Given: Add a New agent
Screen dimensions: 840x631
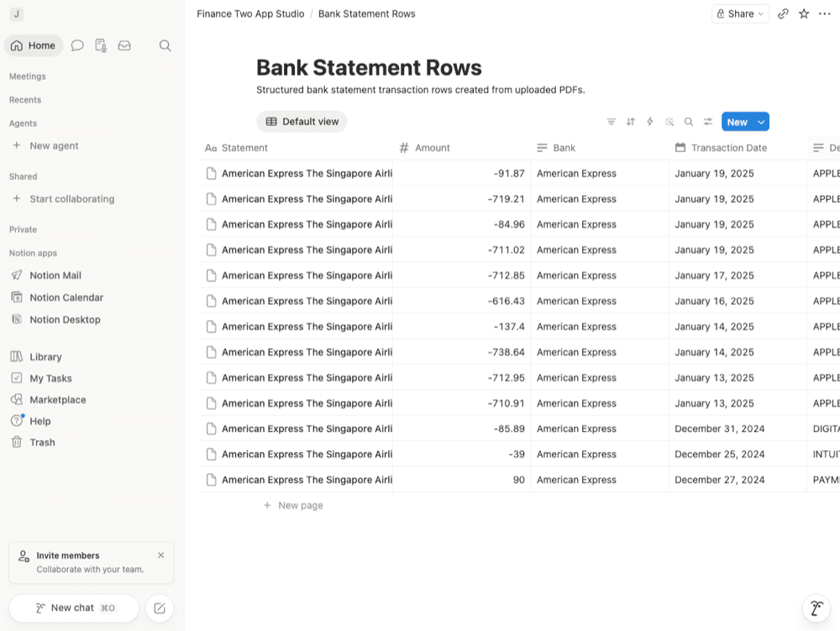Looking at the screenshot, I should click(x=54, y=145).
